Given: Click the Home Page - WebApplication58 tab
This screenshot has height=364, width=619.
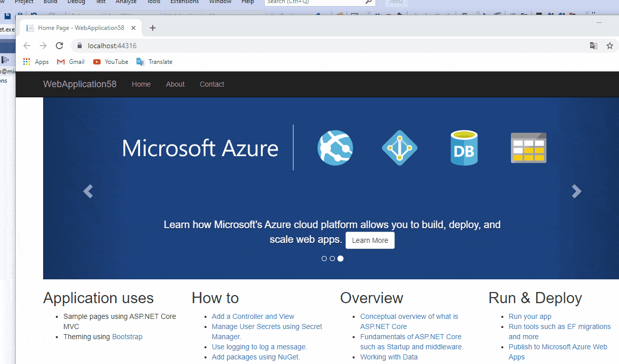Looking at the screenshot, I should [80, 28].
